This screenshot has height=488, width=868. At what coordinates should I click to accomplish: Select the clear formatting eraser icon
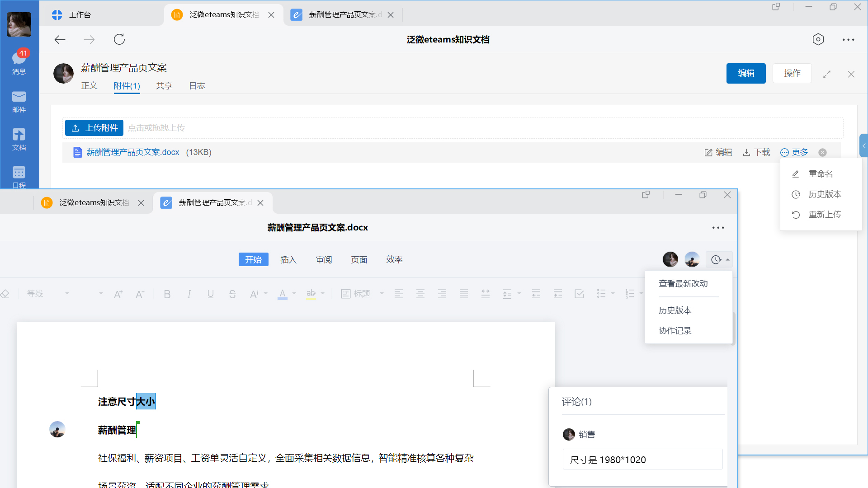(5, 294)
